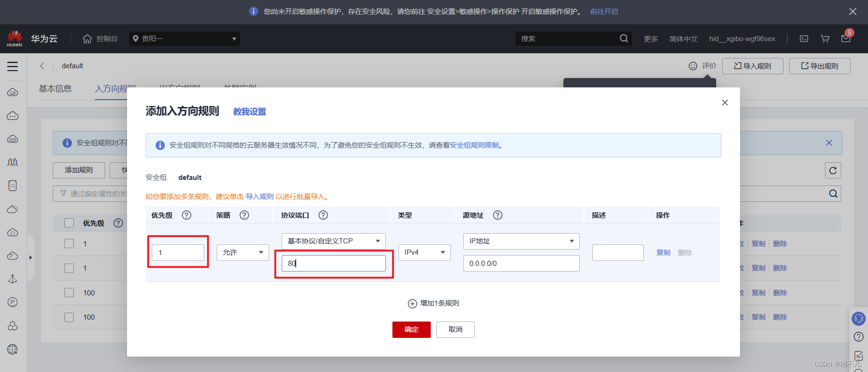
Task: Click the 0.0.0.0/0 source address field
Action: (521, 263)
